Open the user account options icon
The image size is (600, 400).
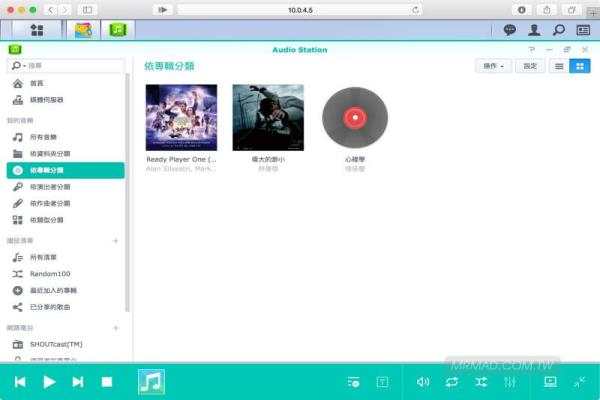(534, 30)
